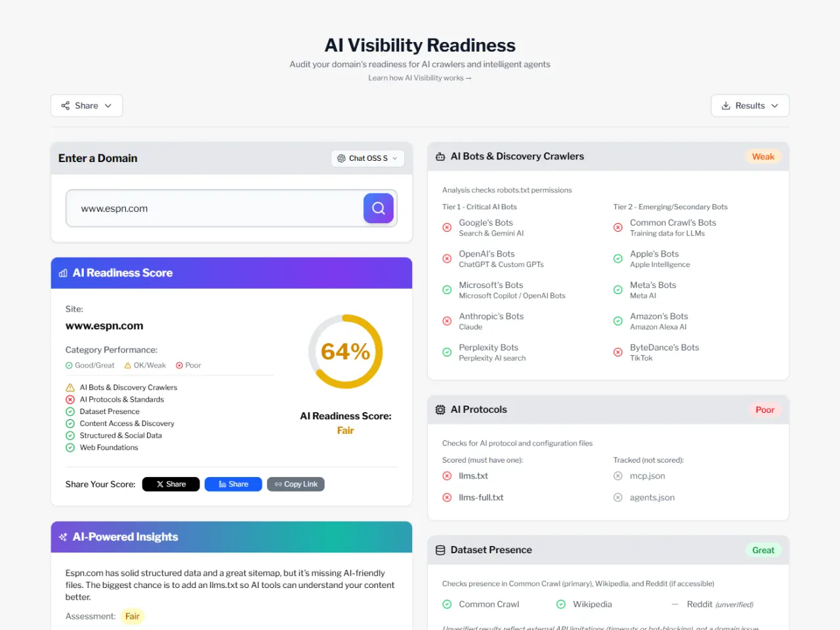Click the warning icon beside AI Bots & Discovery Crawlers category

click(x=70, y=388)
